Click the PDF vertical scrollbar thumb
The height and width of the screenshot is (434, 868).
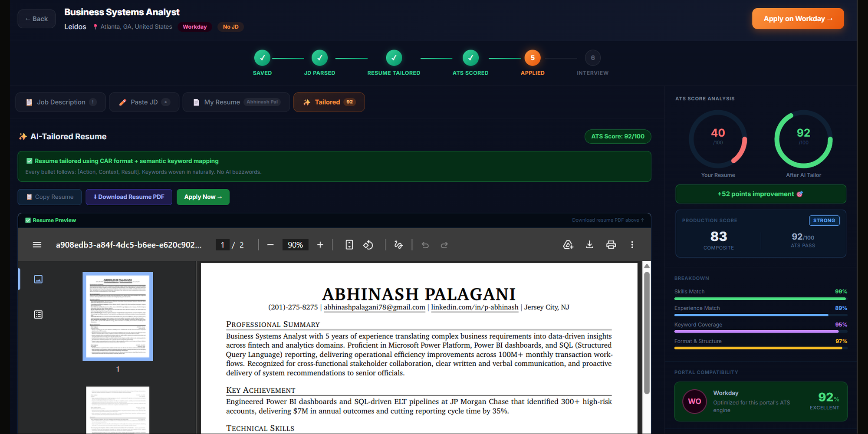pos(647,332)
